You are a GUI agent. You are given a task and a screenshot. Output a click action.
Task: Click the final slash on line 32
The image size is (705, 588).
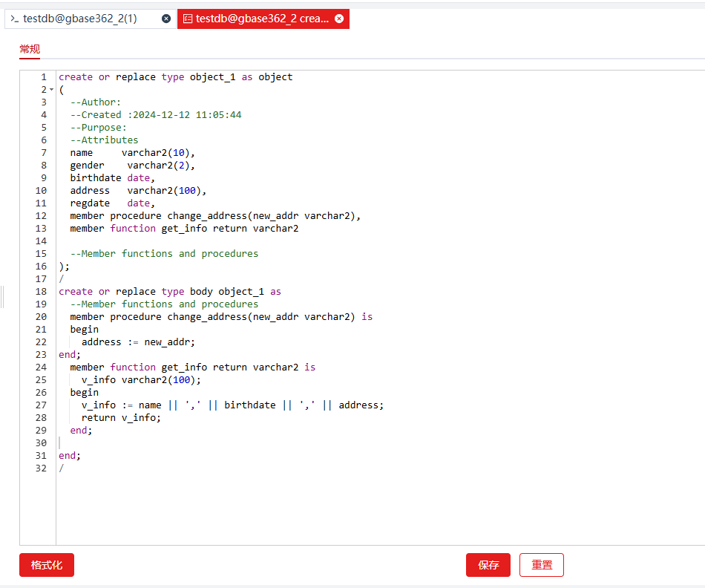pyautogui.click(x=62, y=468)
